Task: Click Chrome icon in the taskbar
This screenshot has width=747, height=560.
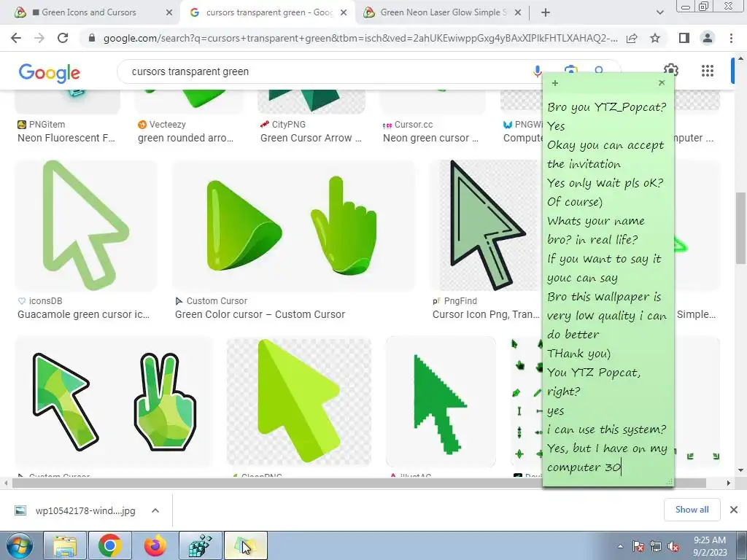Action: [x=110, y=545]
